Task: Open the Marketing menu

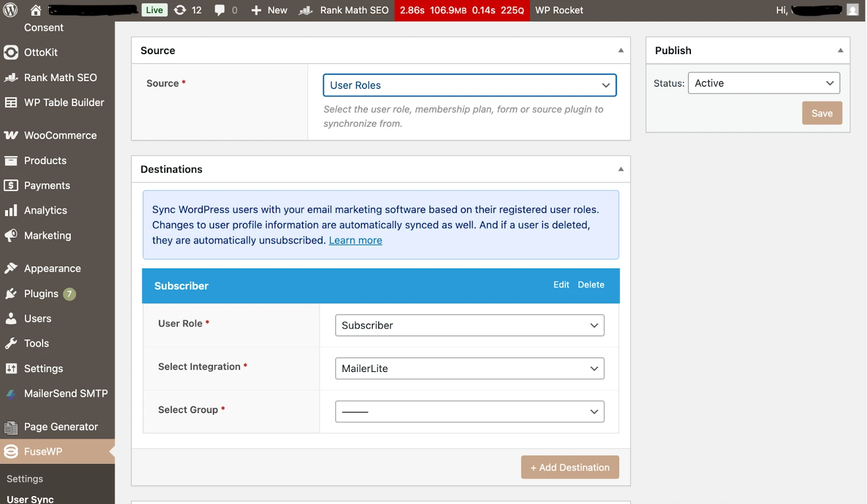Action: 47,235
